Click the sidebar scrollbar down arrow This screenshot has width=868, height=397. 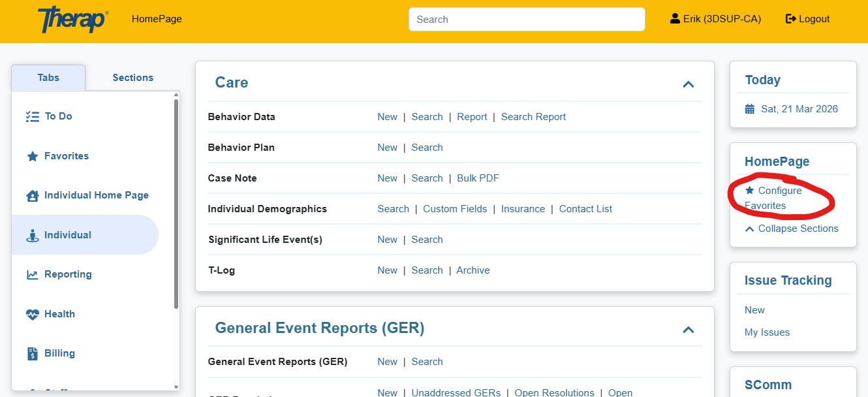click(176, 387)
